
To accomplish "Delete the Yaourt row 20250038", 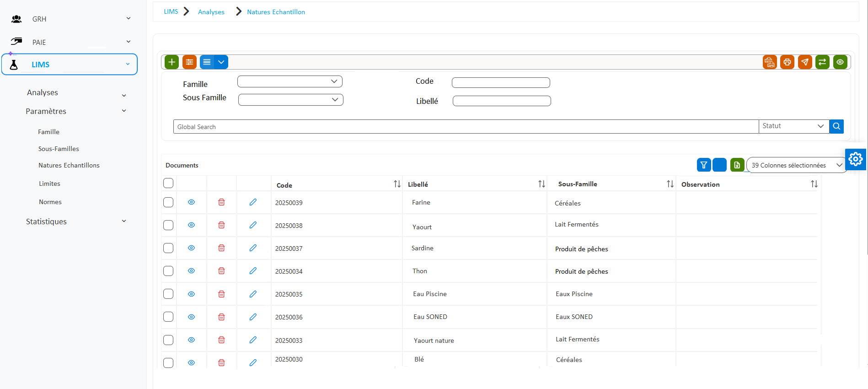I will (221, 225).
